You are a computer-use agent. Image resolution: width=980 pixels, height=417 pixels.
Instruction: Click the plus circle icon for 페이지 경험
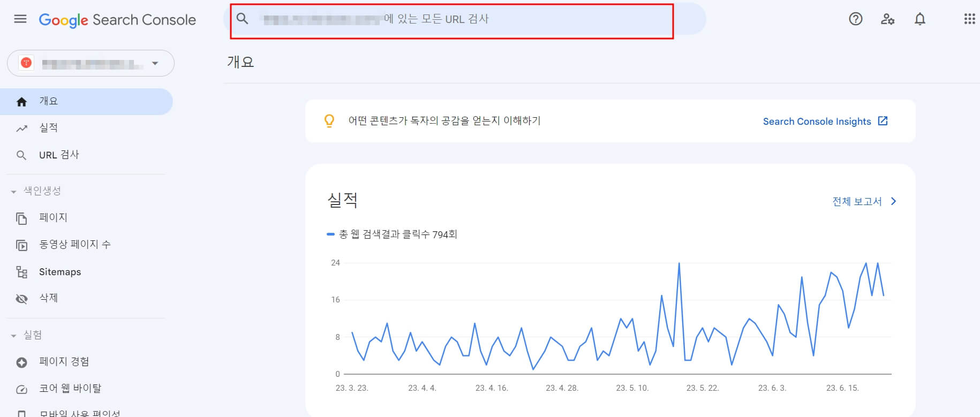coord(21,363)
